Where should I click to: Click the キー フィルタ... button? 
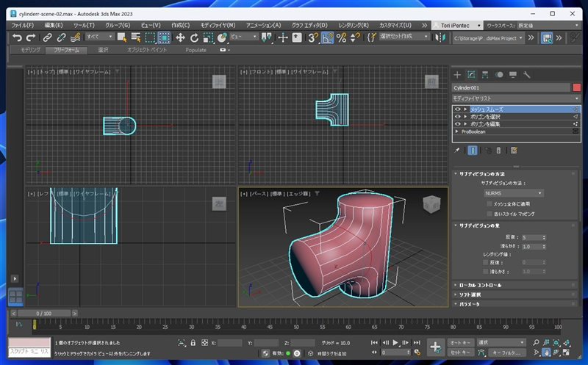click(x=506, y=353)
